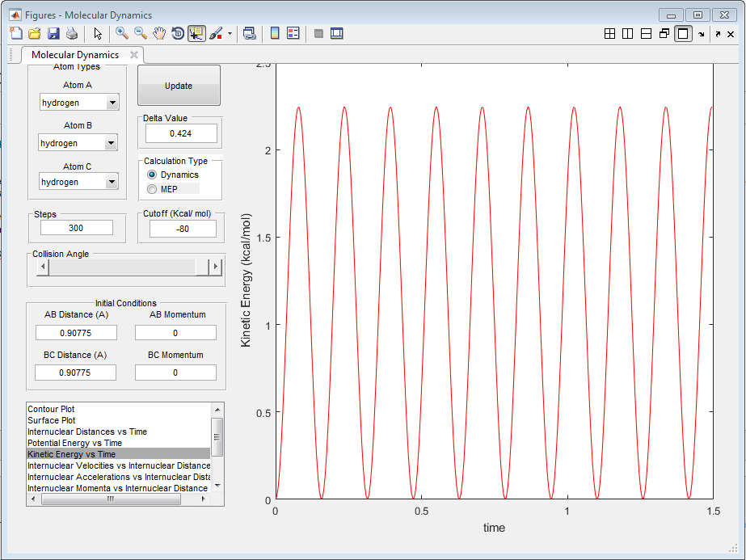Screen dimensions: 746x560
Task: Click the Open File folder icon
Action: coord(35,33)
